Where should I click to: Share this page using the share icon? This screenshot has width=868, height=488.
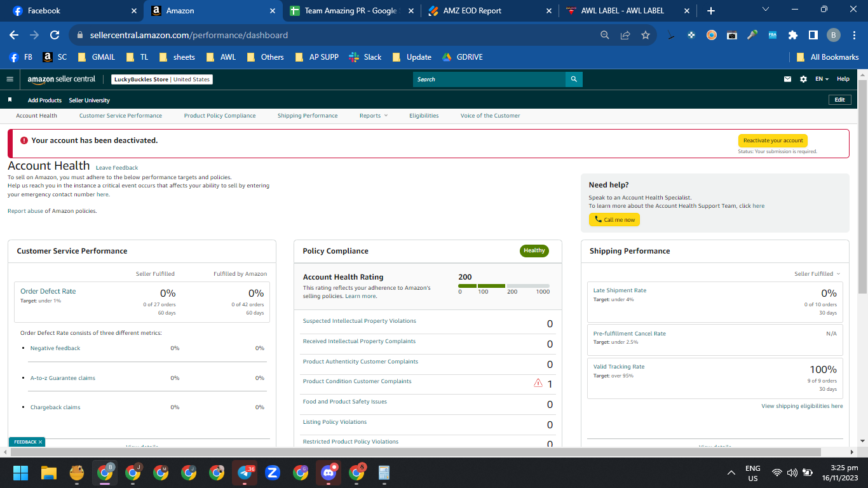(625, 35)
